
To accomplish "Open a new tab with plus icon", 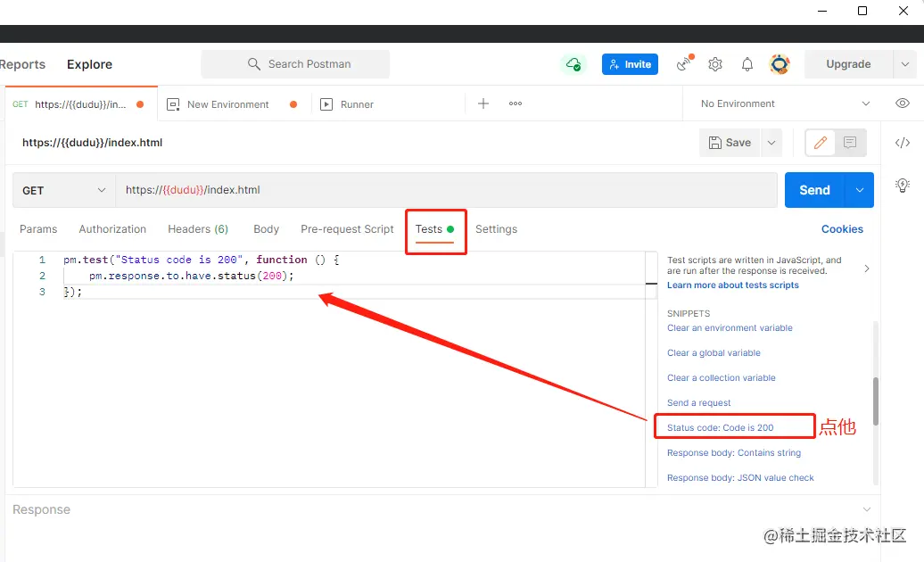I will click(483, 103).
